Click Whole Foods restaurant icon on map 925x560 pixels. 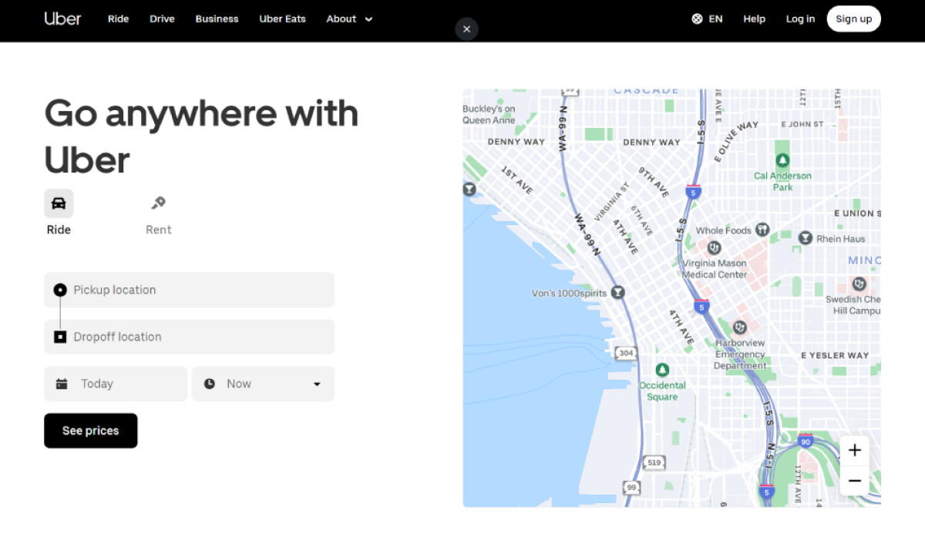tap(762, 229)
